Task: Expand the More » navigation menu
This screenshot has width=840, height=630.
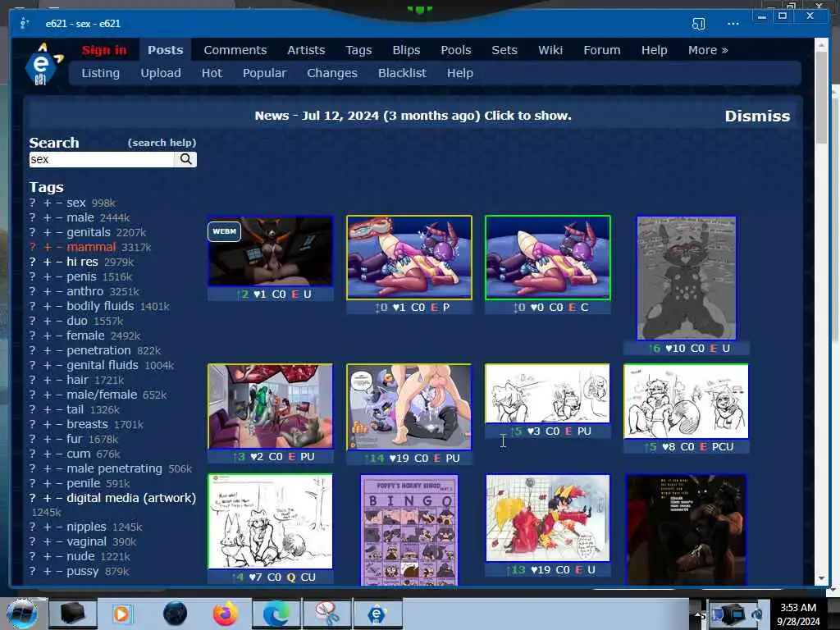Action: (708, 50)
